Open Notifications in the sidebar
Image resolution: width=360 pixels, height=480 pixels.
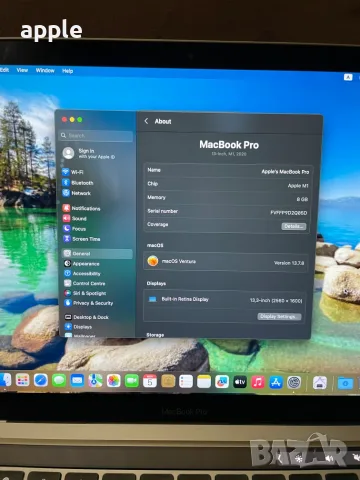81,208
